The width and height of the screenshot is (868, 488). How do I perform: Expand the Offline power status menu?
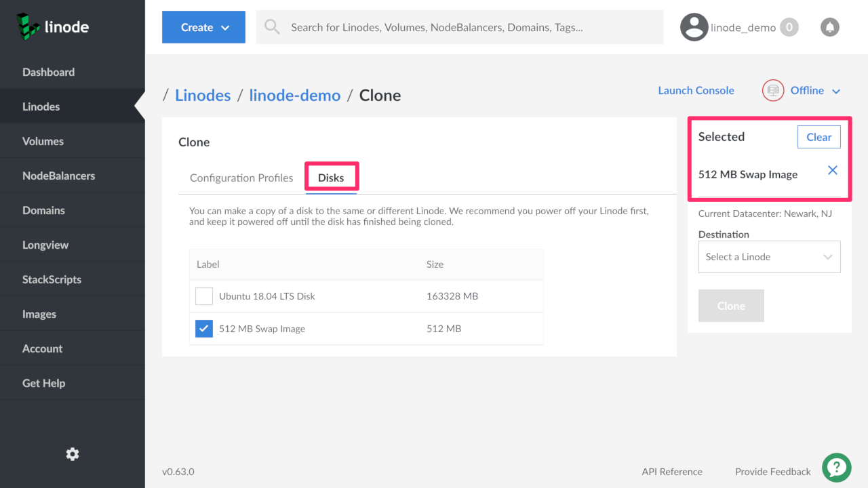click(x=815, y=91)
